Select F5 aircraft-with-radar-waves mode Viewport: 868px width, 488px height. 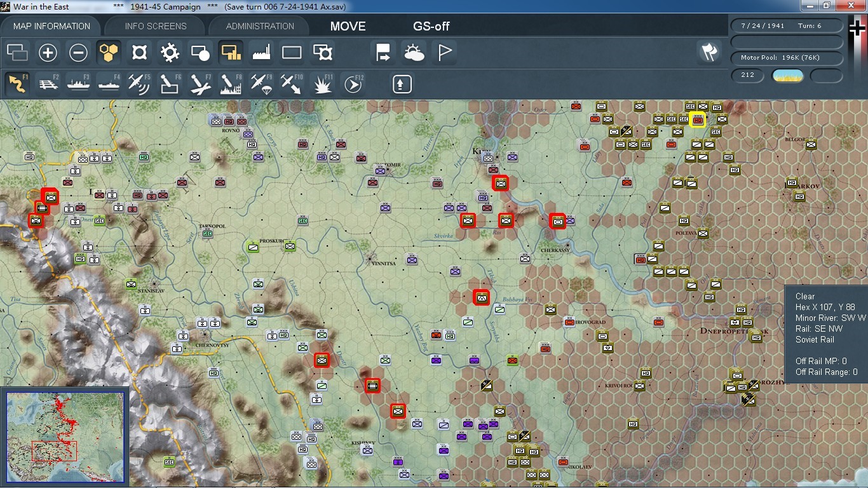click(139, 84)
